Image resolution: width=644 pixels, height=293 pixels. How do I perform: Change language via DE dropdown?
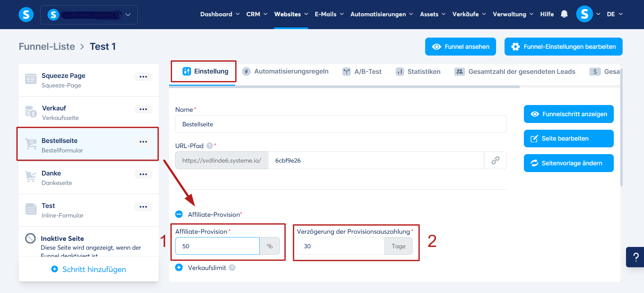coord(614,14)
